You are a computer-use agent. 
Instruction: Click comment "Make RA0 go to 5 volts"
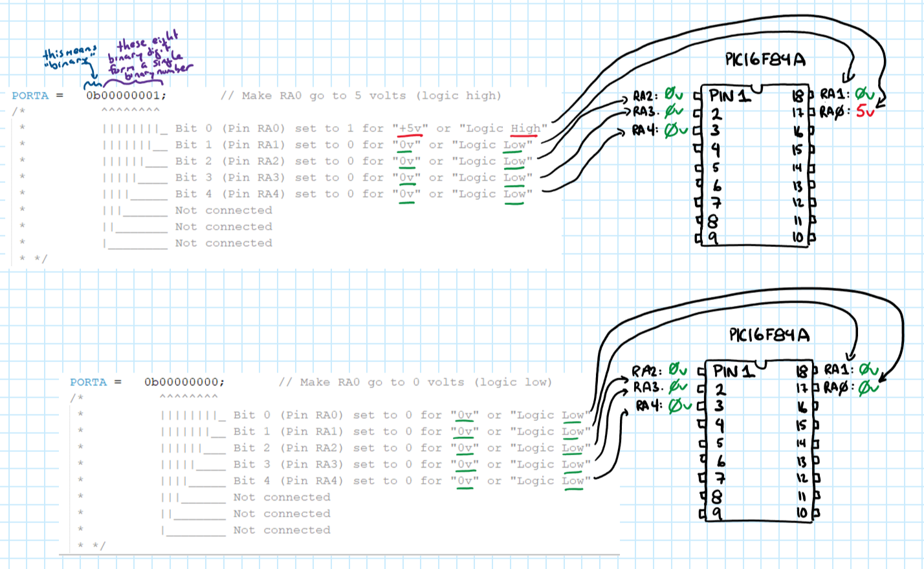(x=360, y=96)
